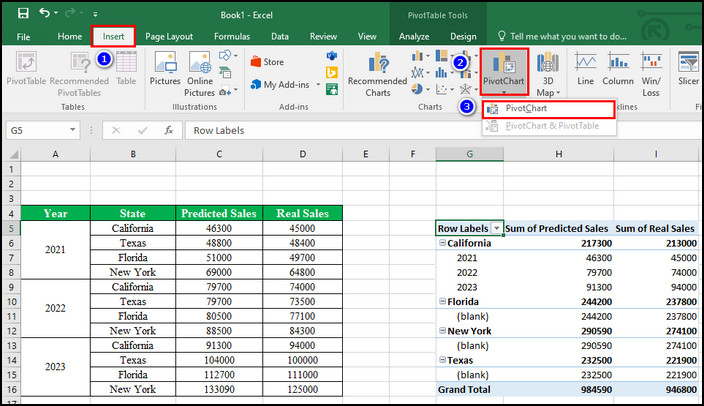Select the Insert ribbon tab
The width and height of the screenshot is (704, 406).
[113, 36]
